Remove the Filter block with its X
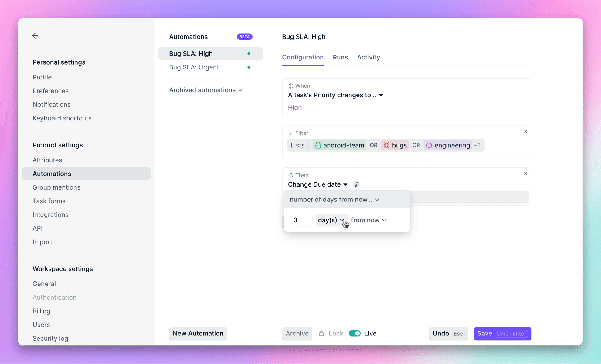 525,131
